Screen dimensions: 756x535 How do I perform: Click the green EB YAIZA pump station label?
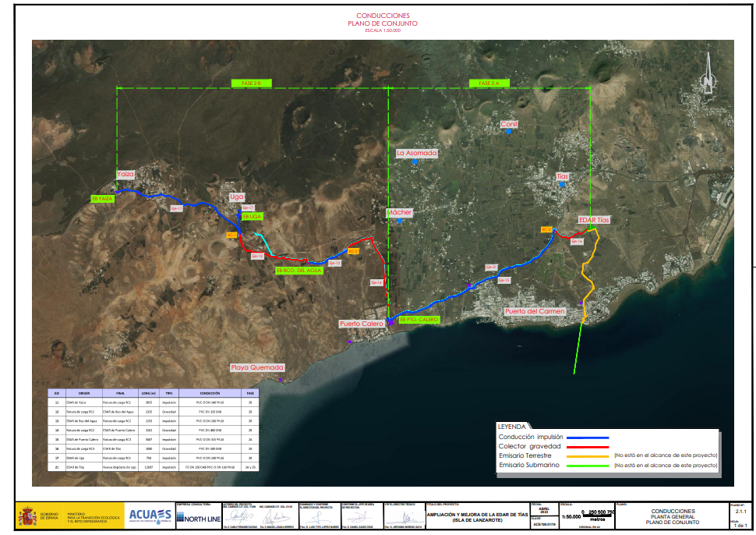[103, 199]
